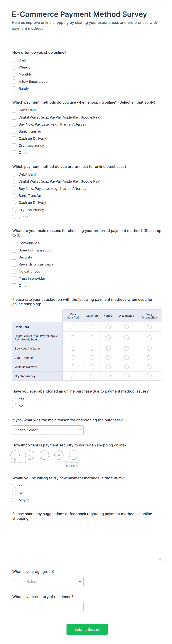
Task: Choose Bank Transfer as most preferred method
Action: [14, 196]
